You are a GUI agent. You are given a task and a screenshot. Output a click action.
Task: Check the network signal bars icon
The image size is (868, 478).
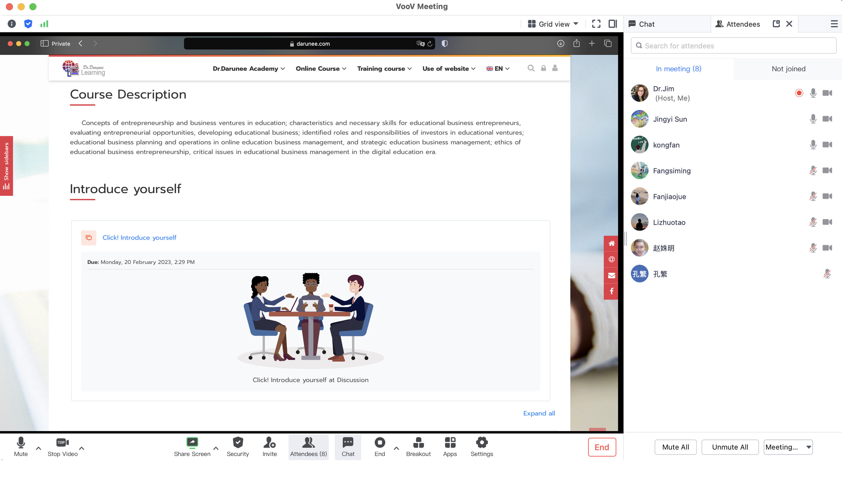45,24
